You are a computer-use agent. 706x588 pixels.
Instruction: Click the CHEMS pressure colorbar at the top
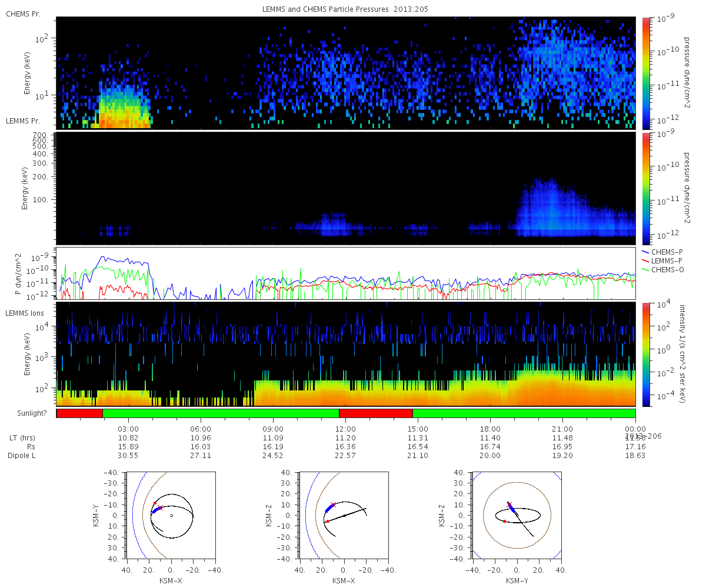[645, 73]
